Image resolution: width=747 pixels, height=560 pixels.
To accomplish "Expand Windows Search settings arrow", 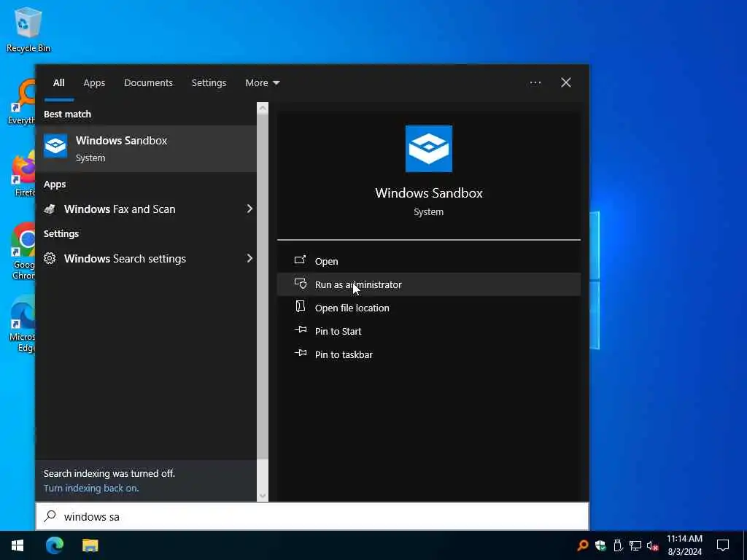I will 249,259.
